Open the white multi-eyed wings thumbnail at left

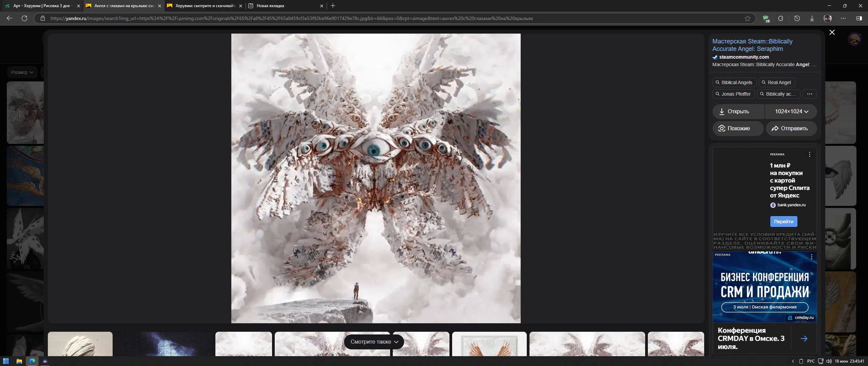click(x=25, y=238)
